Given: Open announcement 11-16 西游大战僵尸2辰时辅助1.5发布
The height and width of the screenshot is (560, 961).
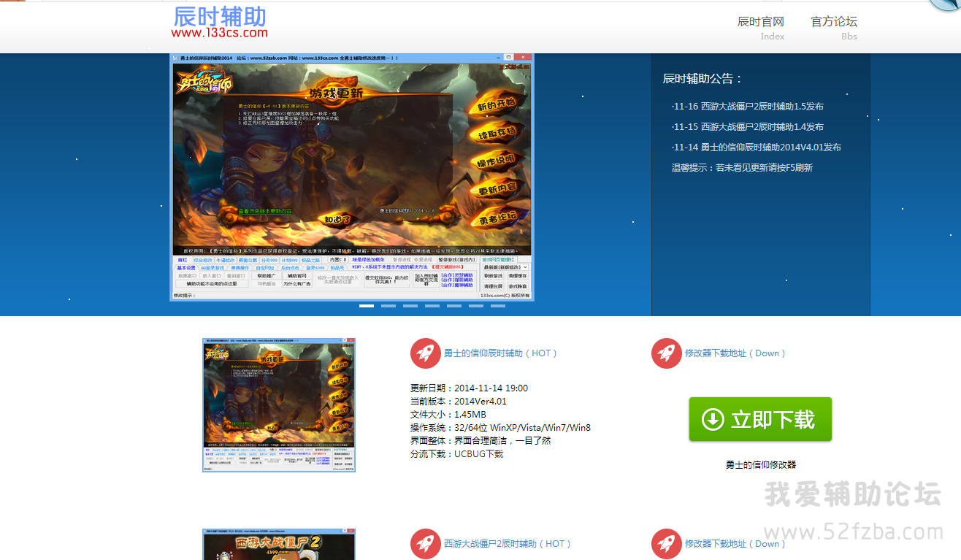Looking at the screenshot, I should [x=747, y=107].
